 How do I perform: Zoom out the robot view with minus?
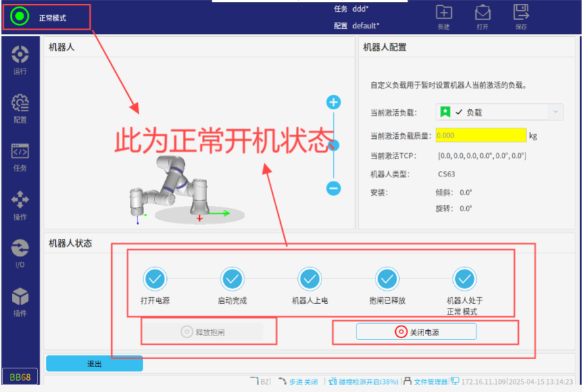click(x=334, y=189)
